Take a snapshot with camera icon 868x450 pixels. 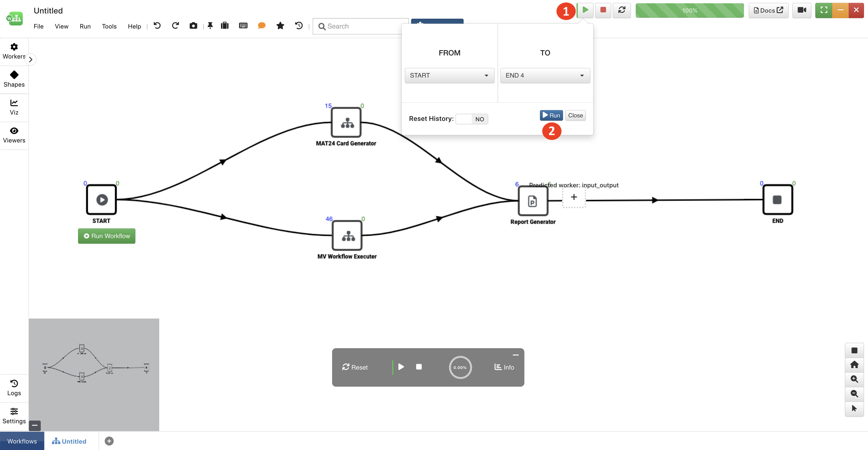(x=193, y=26)
